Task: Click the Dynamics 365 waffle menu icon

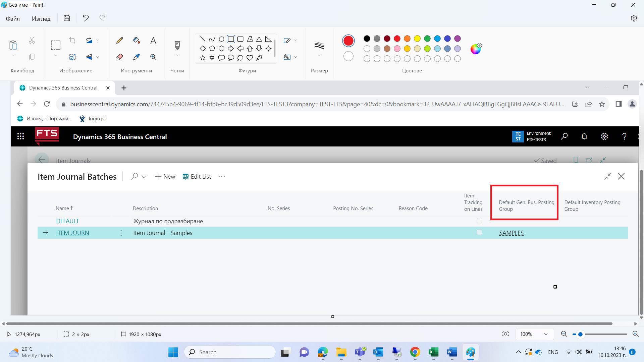Action: pyautogui.click(x=21, y=136)
